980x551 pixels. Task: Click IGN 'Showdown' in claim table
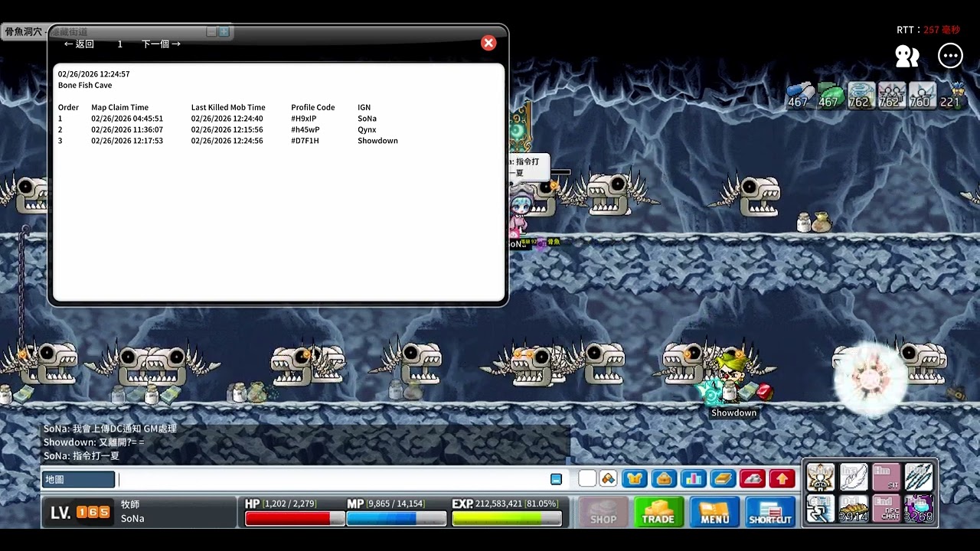(377, 141)
